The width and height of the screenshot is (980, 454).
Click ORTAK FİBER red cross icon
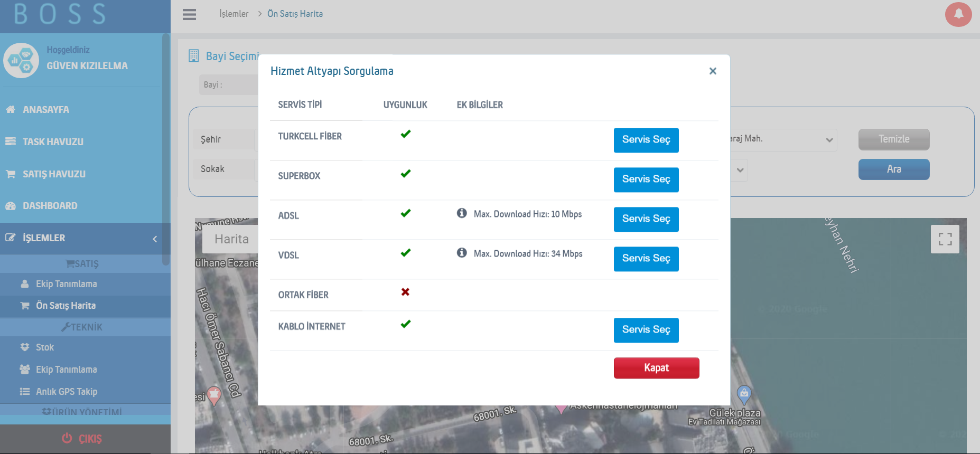pyautogui.click(x=405, y=292)
